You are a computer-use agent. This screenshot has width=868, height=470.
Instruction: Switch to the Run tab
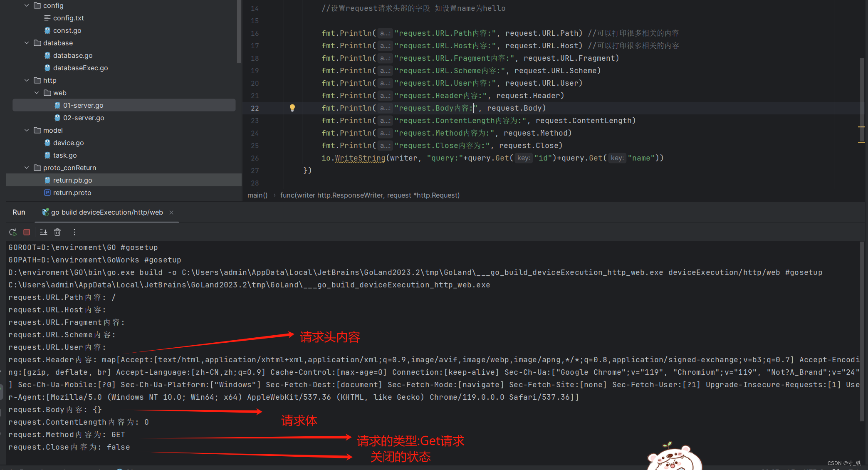pos(19,212)
